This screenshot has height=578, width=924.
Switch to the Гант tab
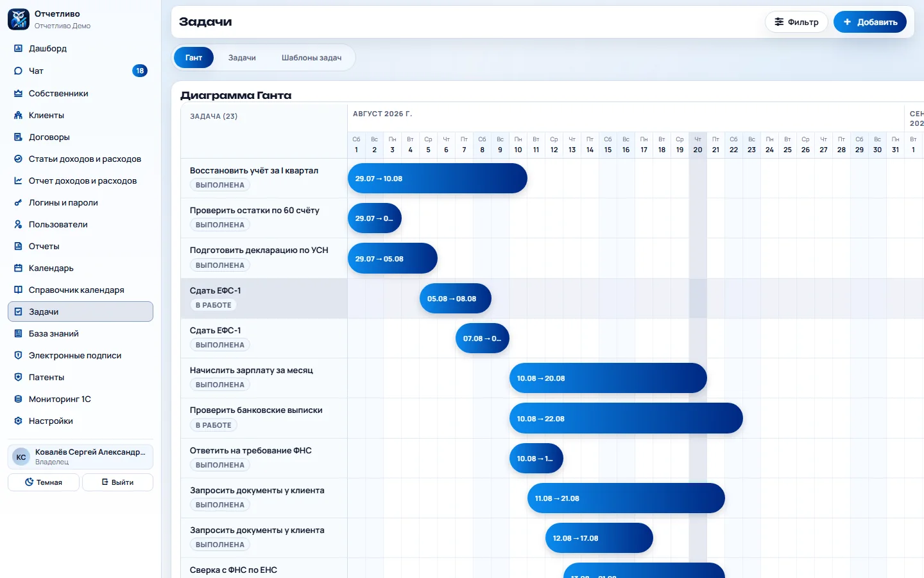click(x=194, y=58)
